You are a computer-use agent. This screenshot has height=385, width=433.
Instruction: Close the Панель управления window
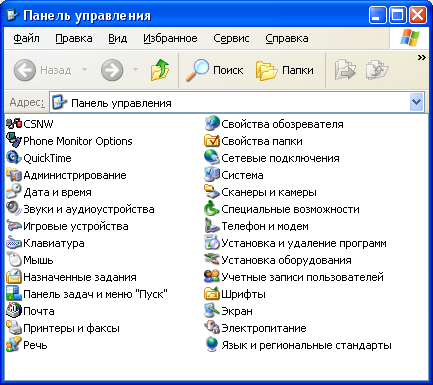pos(418,15)
